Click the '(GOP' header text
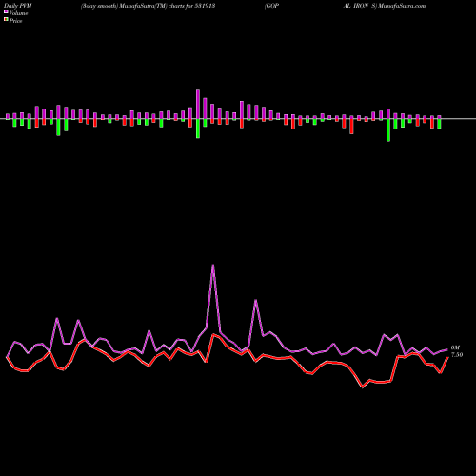This screenshot has height=476, width=476. coord(271,6)
